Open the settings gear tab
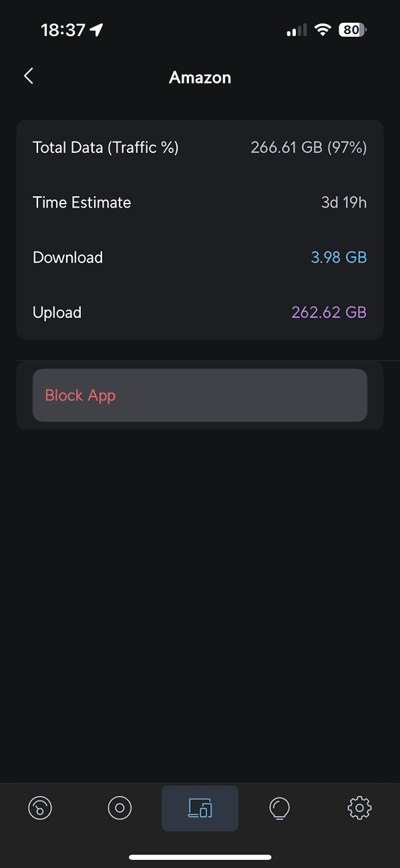The image size is (400, 868). tap(359, 809)
